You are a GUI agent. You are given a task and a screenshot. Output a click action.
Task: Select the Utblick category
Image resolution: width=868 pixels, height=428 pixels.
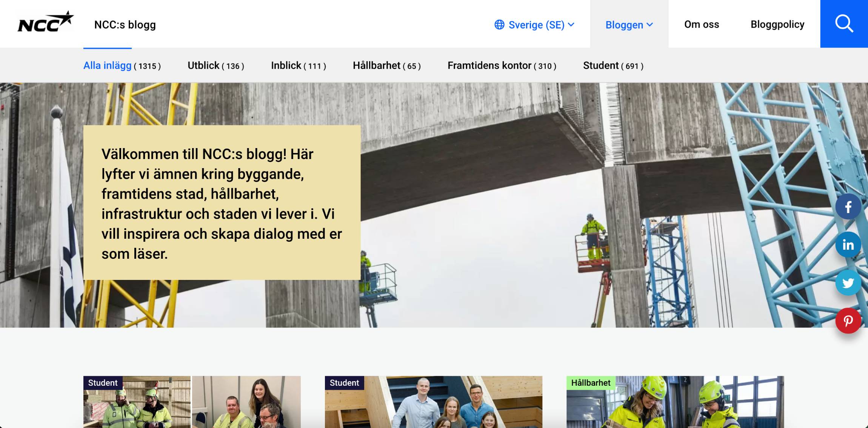[216, 66]
